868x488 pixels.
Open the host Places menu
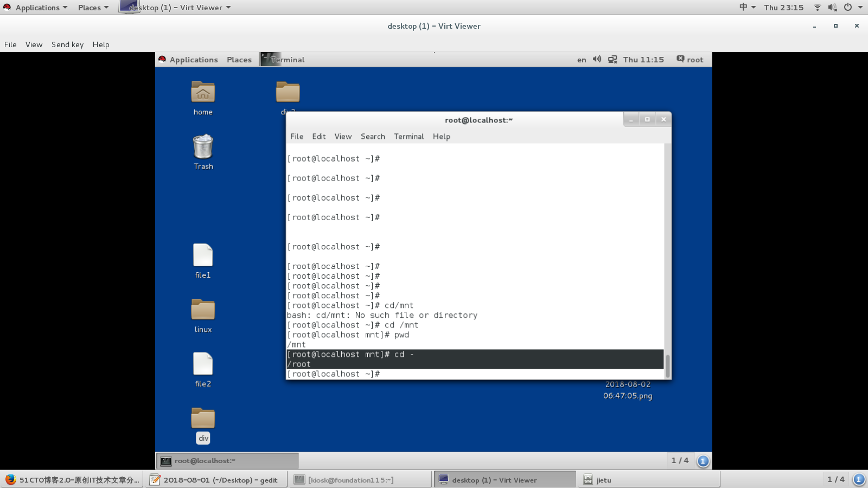(x=93, y=8)
